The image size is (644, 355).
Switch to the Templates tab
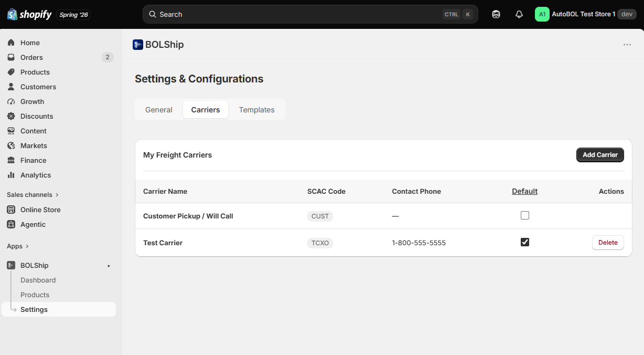pyautogui.click(x=257, y=110)
